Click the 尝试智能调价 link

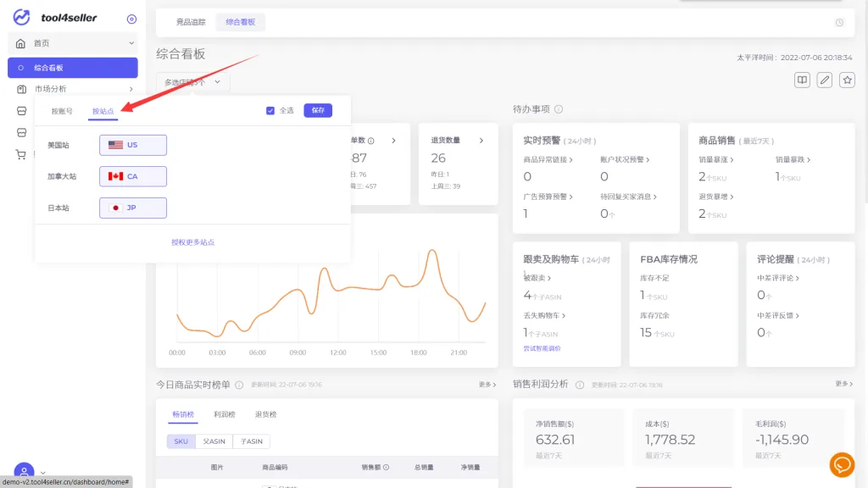542,348
